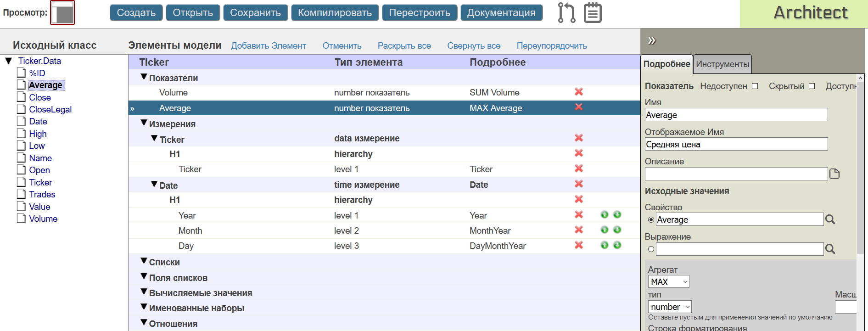Click the Сохранить button
This screenshot has width=868, height=331.
click(256, 13)
